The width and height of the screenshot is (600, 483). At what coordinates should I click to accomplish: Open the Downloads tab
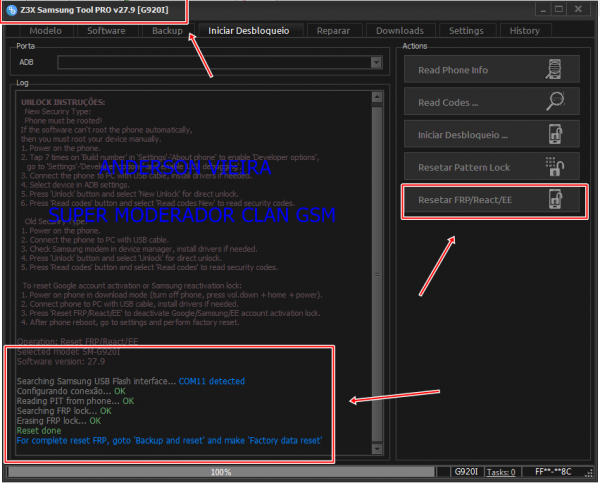(x=400, y=31)
